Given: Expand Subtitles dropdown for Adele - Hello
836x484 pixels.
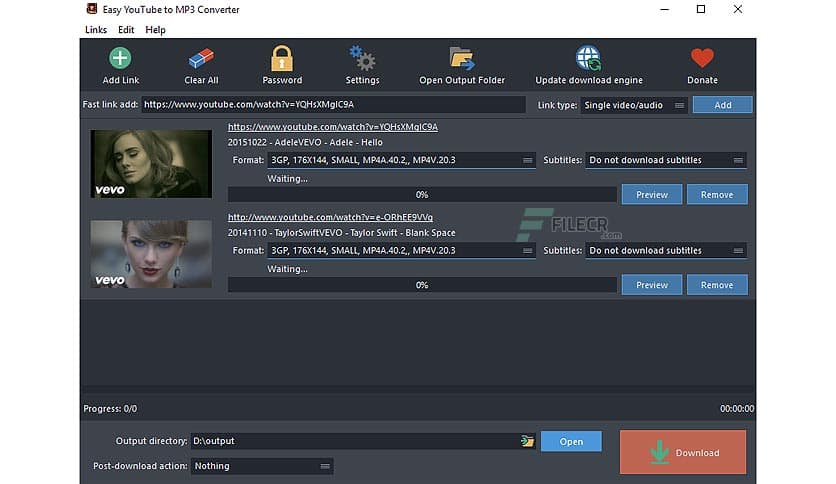Looking at the screenshot, I should coord(666,160).
